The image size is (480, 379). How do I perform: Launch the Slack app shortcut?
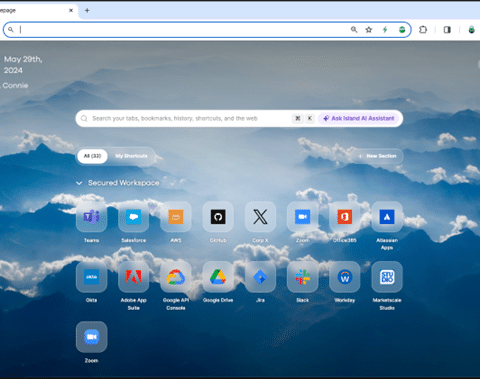[x=302, y=277]
